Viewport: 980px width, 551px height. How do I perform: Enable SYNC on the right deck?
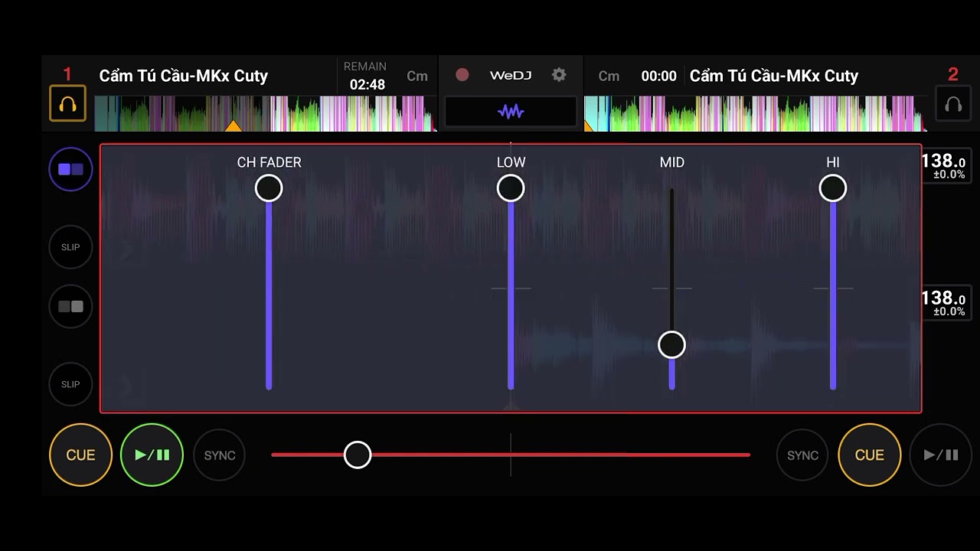point(802,455)
